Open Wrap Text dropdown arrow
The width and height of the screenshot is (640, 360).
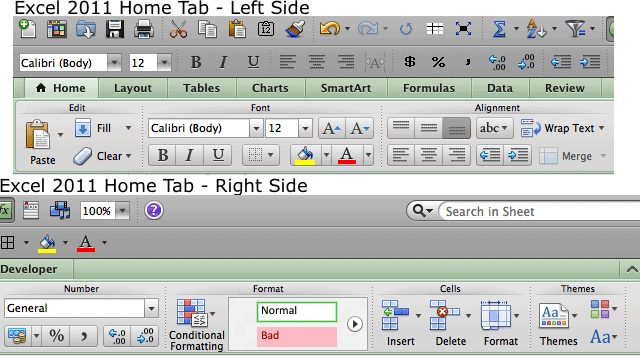click(602, 128)
